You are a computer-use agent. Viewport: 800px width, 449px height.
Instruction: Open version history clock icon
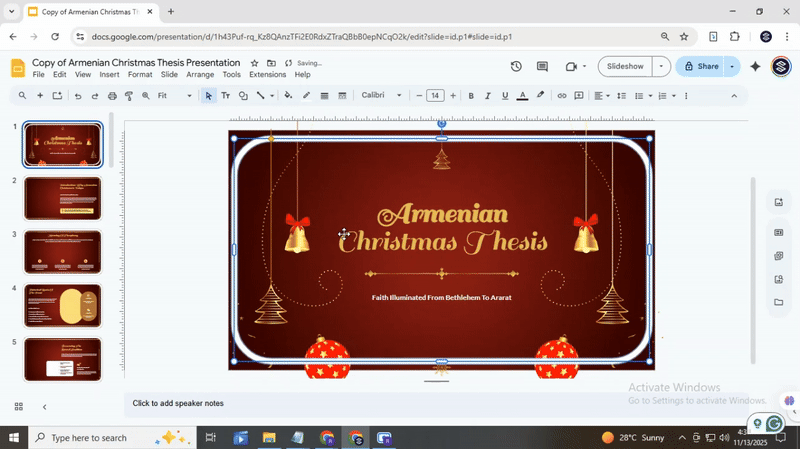pos(516,66)
